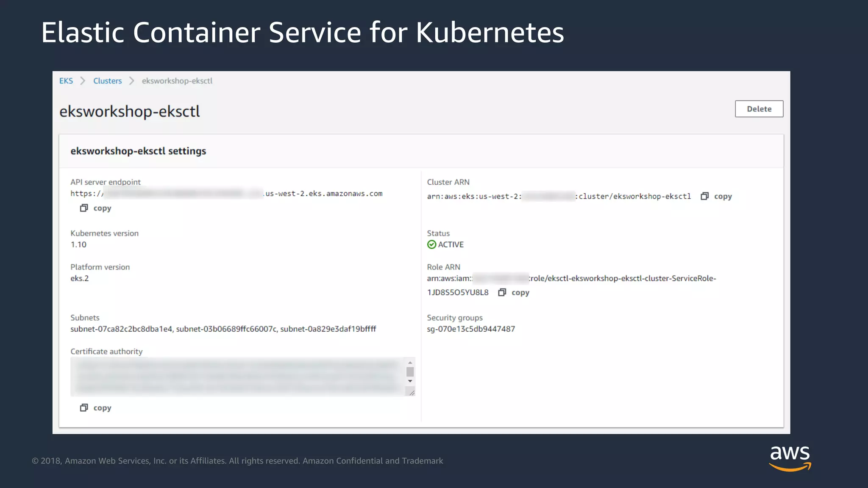Click the copy icon beside Cluster ARN
Image resolution: width=868 pixels, height=488 pixels.
[704, 196]
